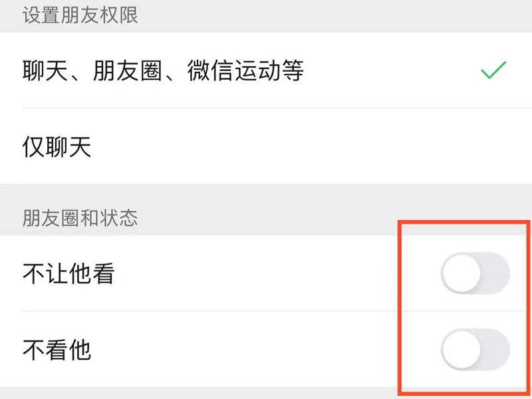This screenshot has width=532, height=399.
Task: Select "聊天、朋友圈、微信运动等" permission option
Action: (266, 70)
